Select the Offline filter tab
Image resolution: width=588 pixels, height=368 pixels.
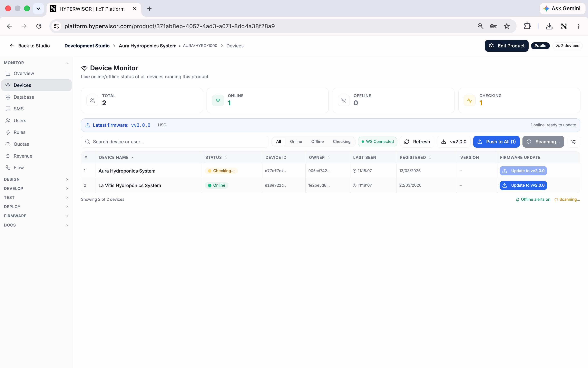point(317,142)
